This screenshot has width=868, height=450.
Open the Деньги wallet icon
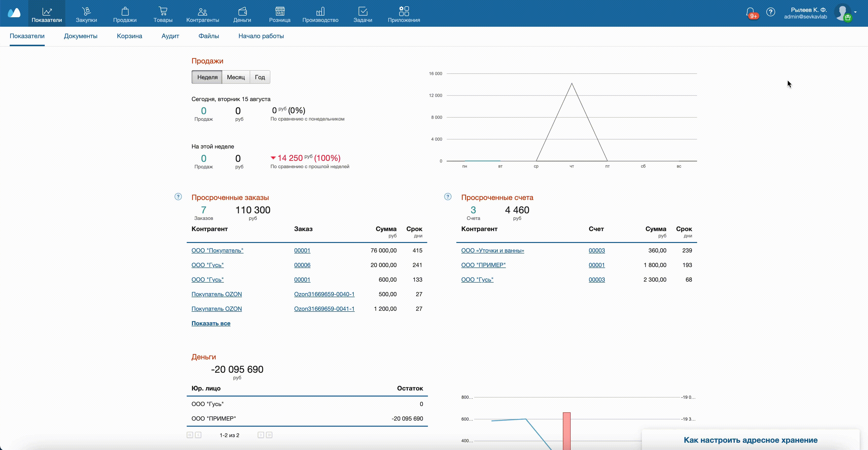pos(242,12)
